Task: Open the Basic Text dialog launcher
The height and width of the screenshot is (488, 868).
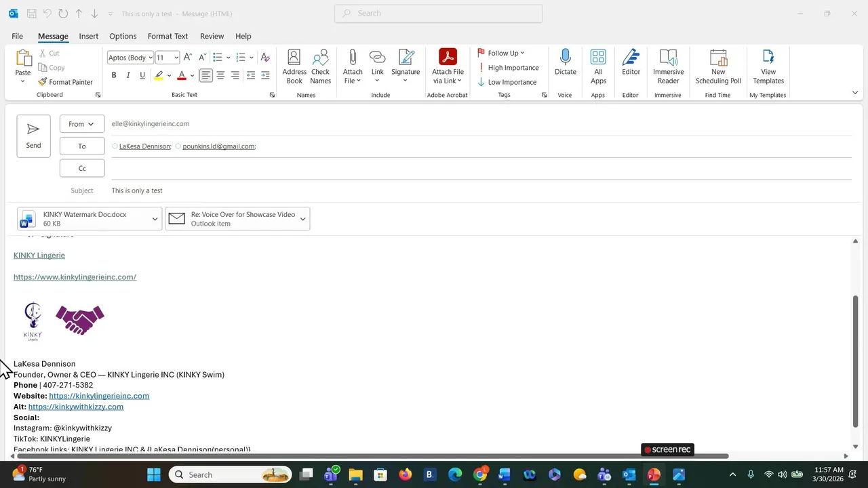Action: point(273,95)
